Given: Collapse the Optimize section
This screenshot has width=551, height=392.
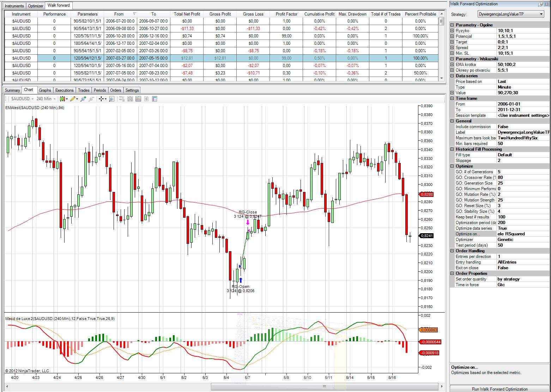Looking at the screenshot, I should [x=452, y=166].
